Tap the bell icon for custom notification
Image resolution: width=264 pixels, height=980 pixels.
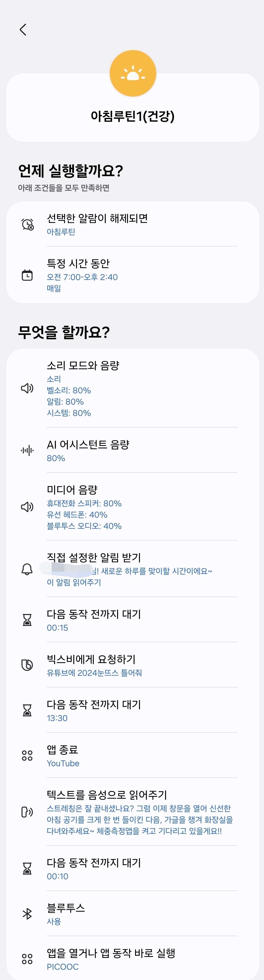pos(27,569)
